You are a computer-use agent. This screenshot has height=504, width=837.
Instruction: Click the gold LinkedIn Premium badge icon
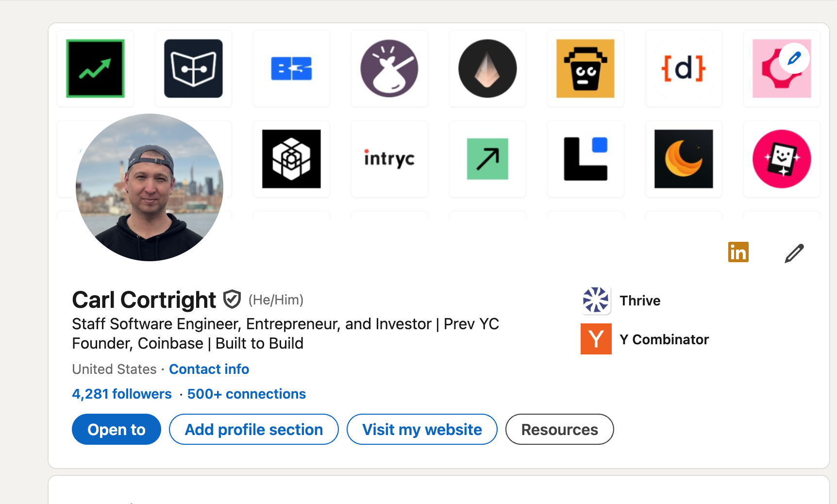coord(738,252)
